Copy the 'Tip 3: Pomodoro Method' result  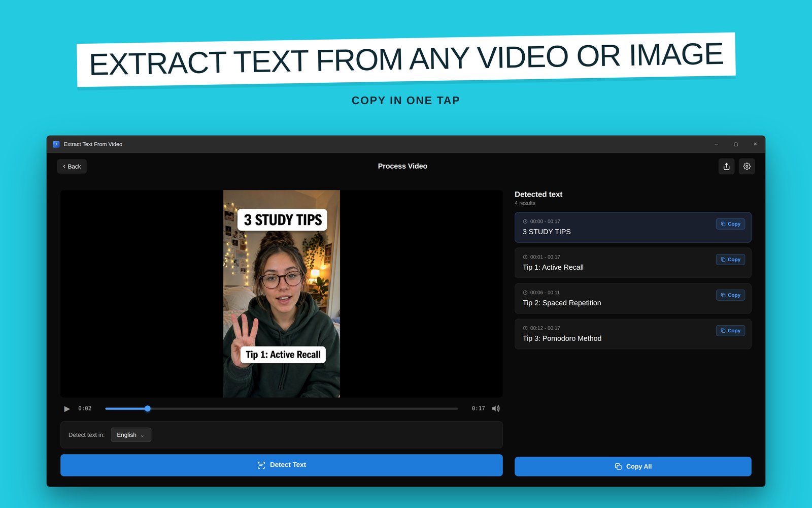(x=730, y=331)
